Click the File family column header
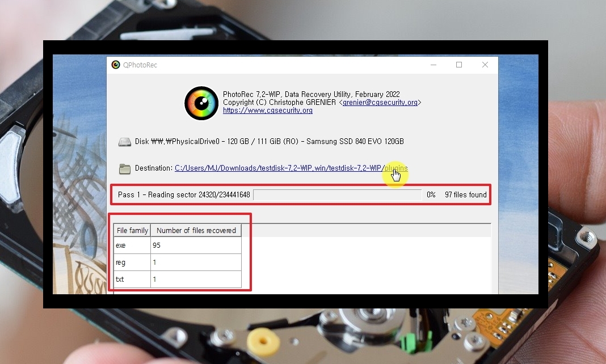Viewport: 606px width, 364px height. 132,230
